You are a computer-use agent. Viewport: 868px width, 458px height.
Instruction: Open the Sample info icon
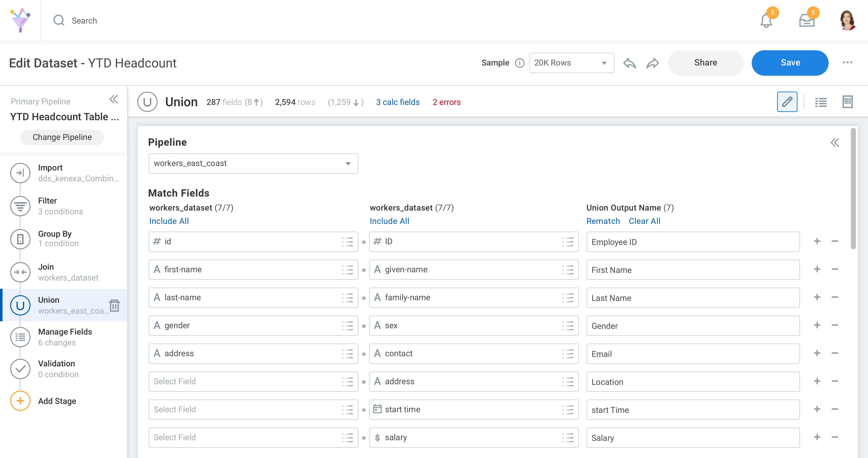point(520,63)
